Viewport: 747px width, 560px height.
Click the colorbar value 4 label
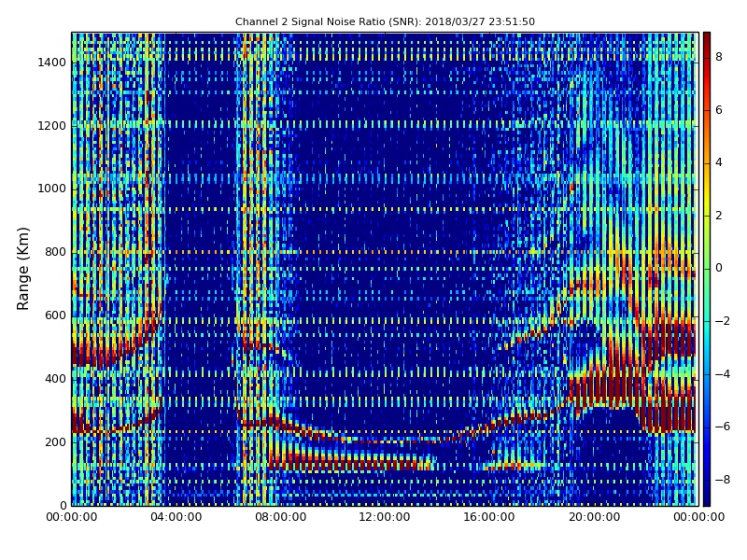[719, 162]
